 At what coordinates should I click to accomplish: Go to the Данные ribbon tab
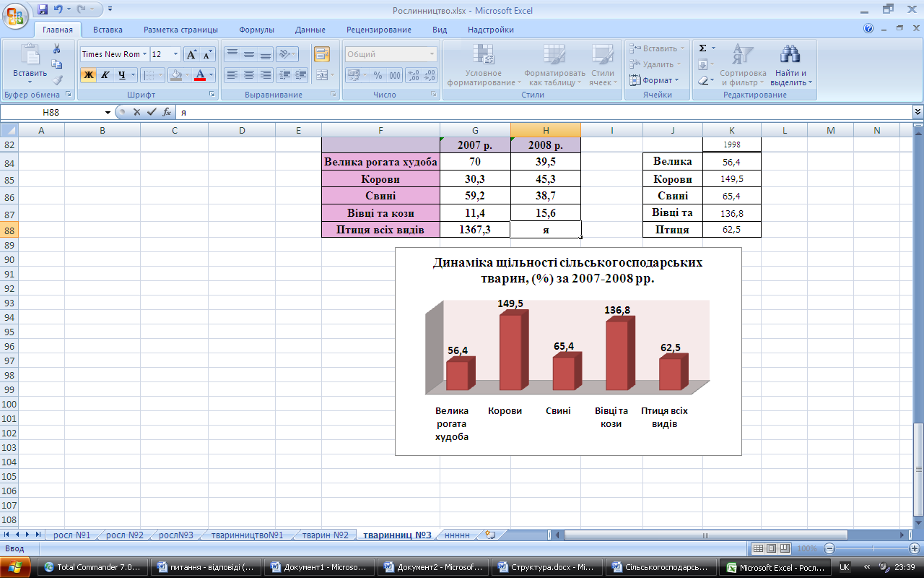tap(310, 30)
